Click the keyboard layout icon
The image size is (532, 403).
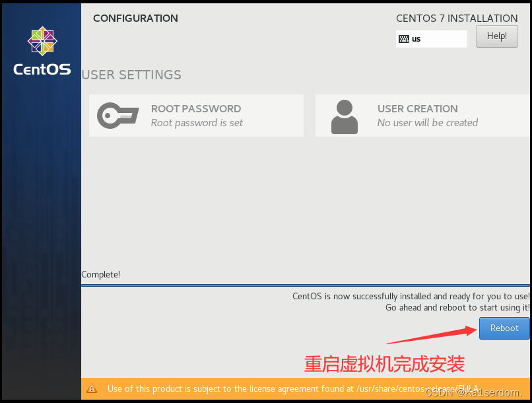(404, 39)
